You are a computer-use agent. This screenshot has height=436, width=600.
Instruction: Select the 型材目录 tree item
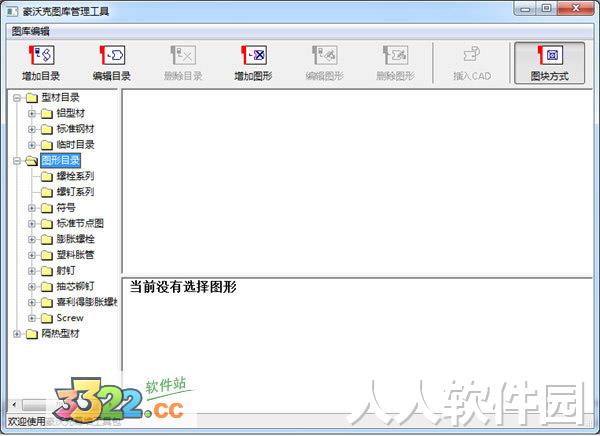pyautogui.click(x=60, y=98)
